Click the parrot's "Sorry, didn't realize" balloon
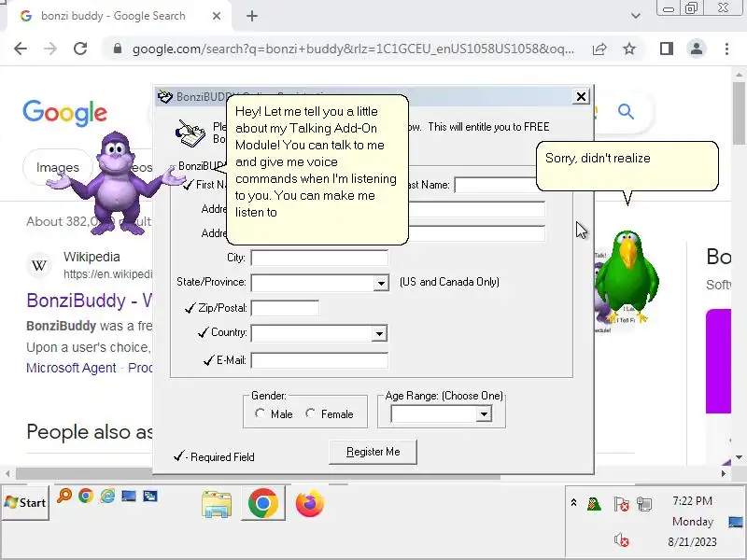 pyautogui.click(x=627, y=166)
